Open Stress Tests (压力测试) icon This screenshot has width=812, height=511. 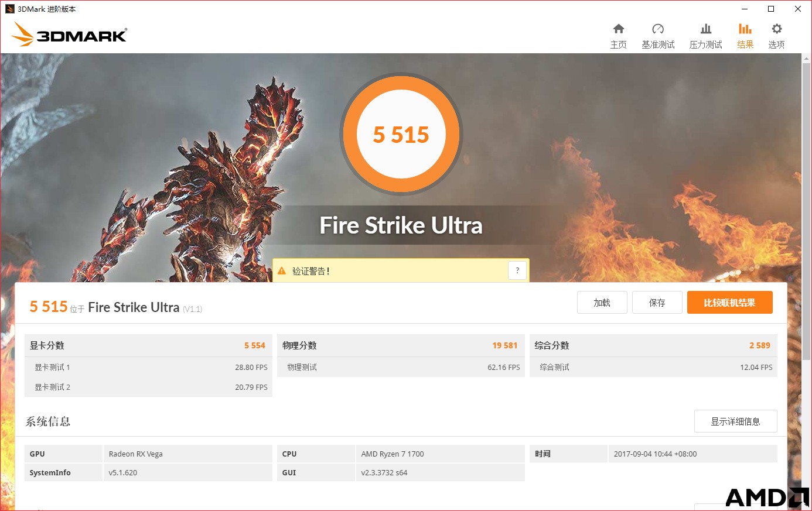click(706, 29)
